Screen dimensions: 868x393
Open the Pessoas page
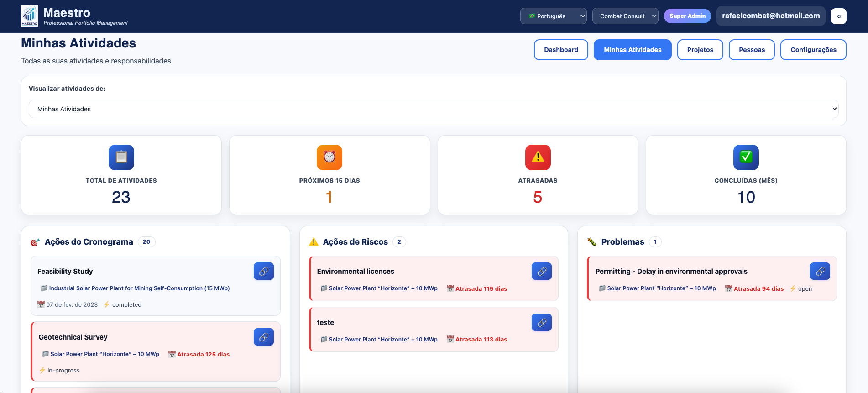(751, 50)
